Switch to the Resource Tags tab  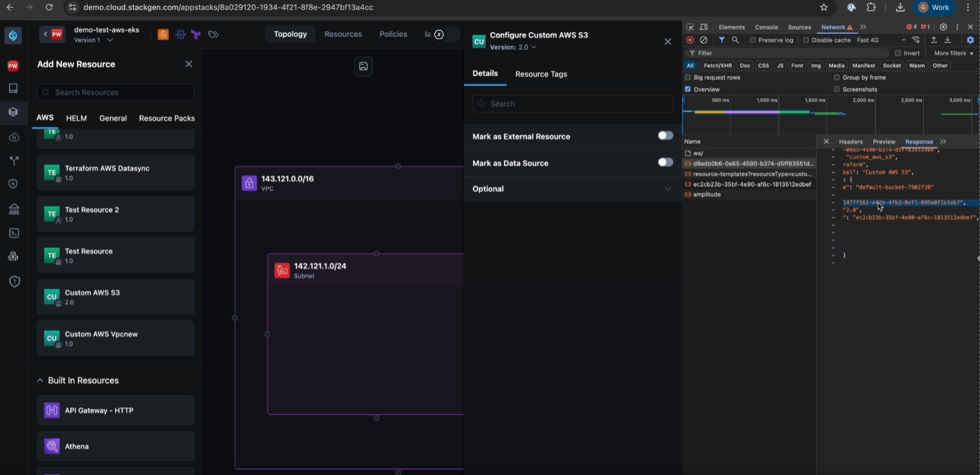[x=541, y=74]
